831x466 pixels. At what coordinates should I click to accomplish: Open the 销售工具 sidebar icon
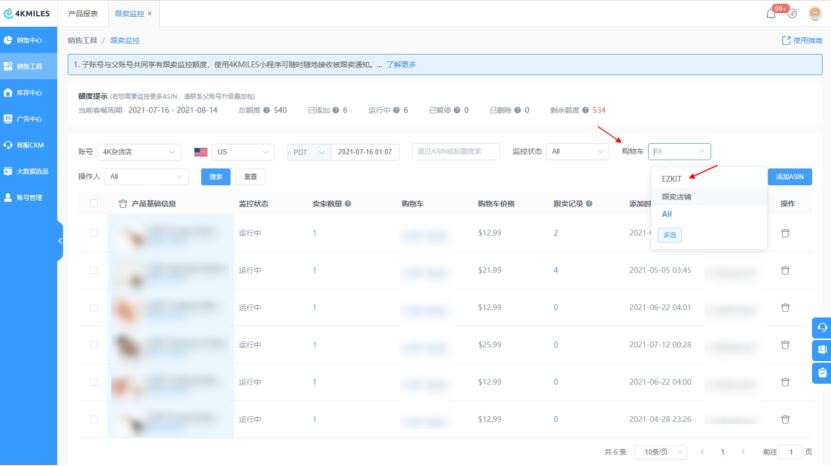click(8, 66)
